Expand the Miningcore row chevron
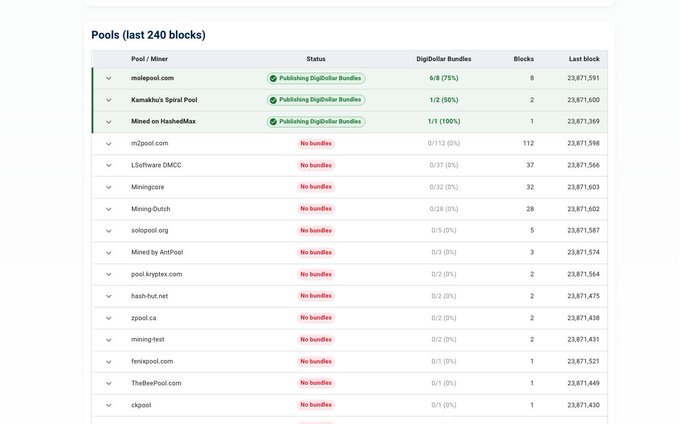The image size is (680, 424). (108, 187)
